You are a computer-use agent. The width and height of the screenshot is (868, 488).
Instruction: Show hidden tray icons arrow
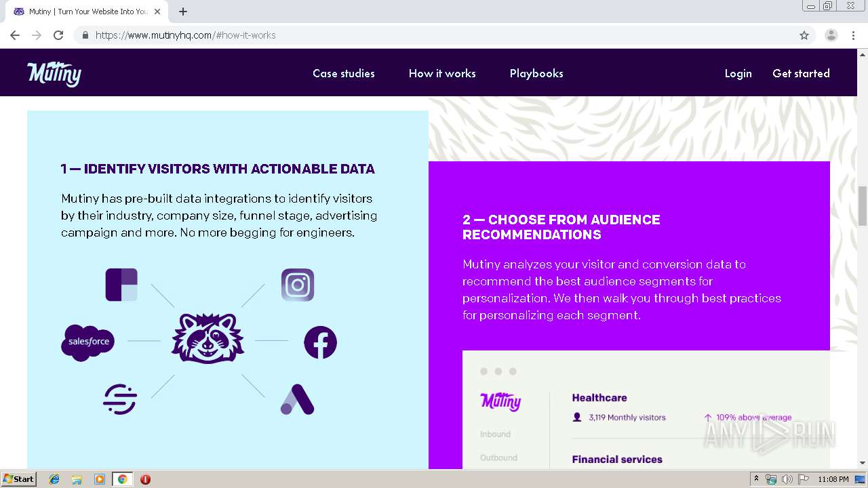coord(756,479)
